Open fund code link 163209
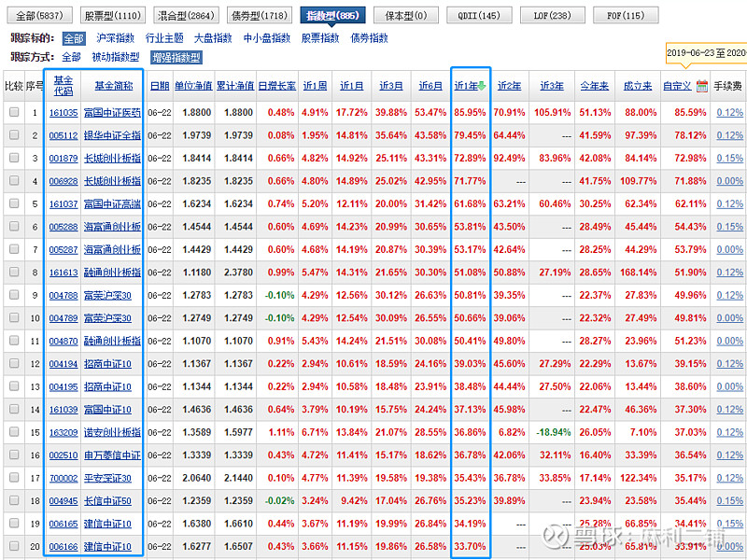Viewport: 747px width, 560px height. [x=63, y=433]
